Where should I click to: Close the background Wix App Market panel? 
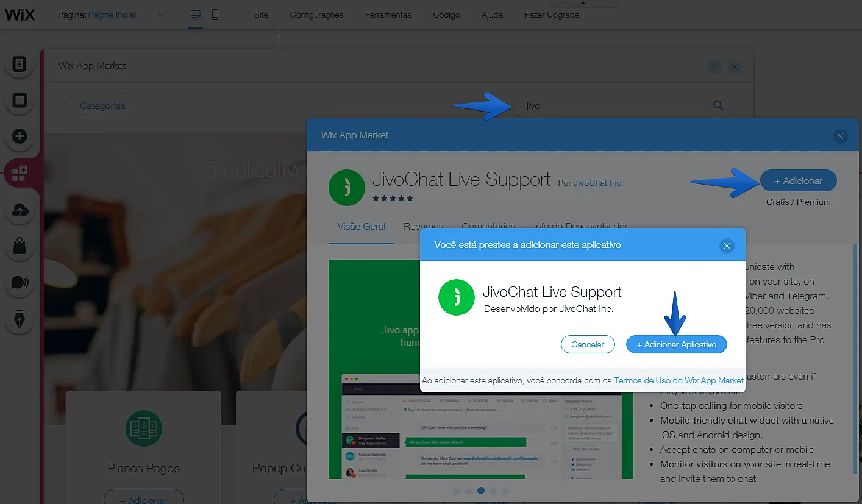(x=735, y=67)
